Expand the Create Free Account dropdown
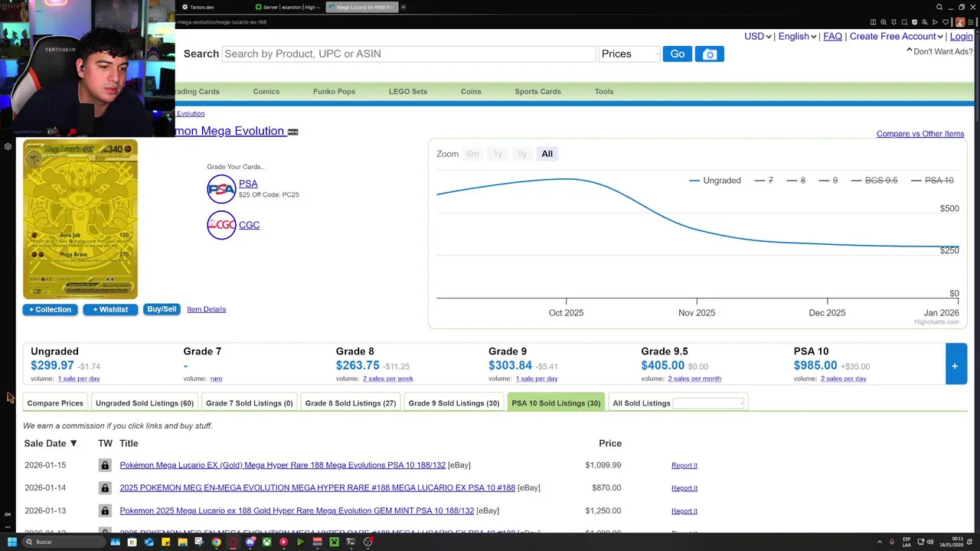This screenshot has height=551, width=980. click(x=897, y=36)
